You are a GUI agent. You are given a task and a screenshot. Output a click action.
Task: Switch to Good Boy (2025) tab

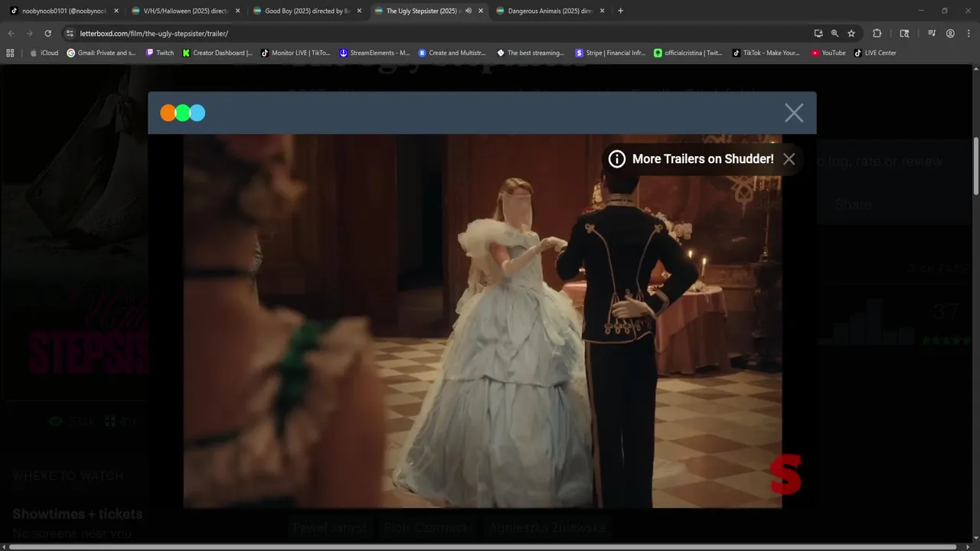click(x=302, y=11)
